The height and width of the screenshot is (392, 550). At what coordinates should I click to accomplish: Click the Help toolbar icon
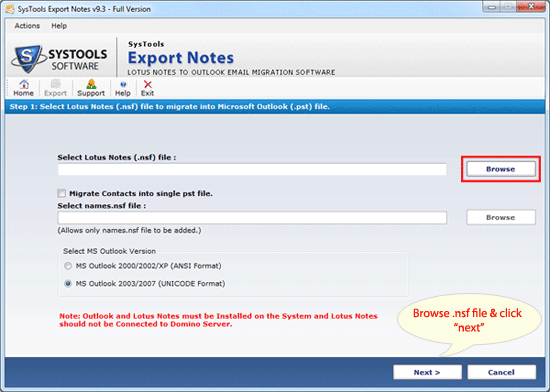123,88
